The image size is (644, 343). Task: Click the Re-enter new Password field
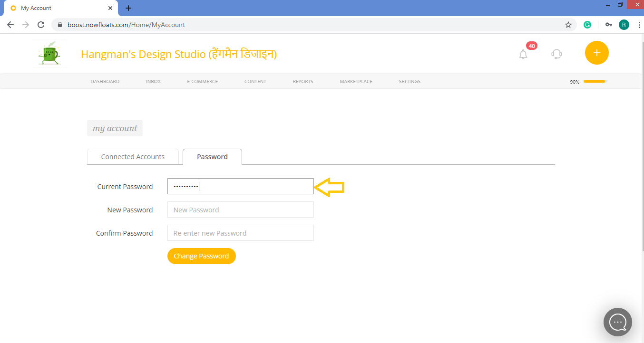[240, 233]
